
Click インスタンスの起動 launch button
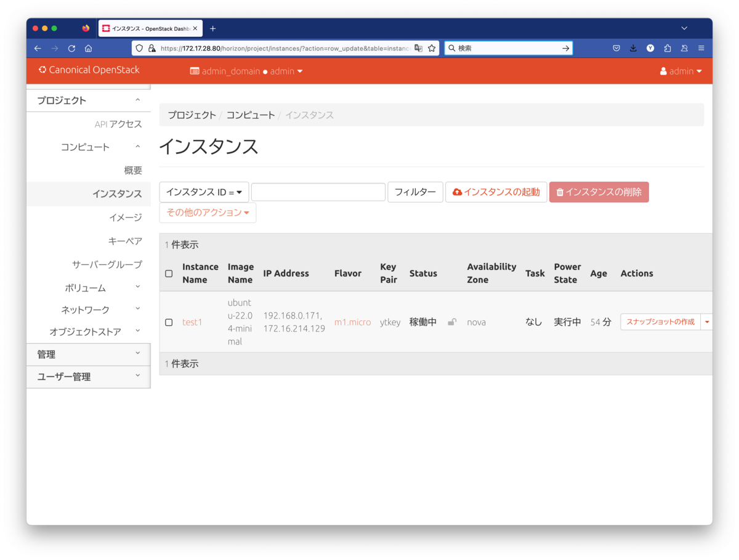tap(496, 192)
